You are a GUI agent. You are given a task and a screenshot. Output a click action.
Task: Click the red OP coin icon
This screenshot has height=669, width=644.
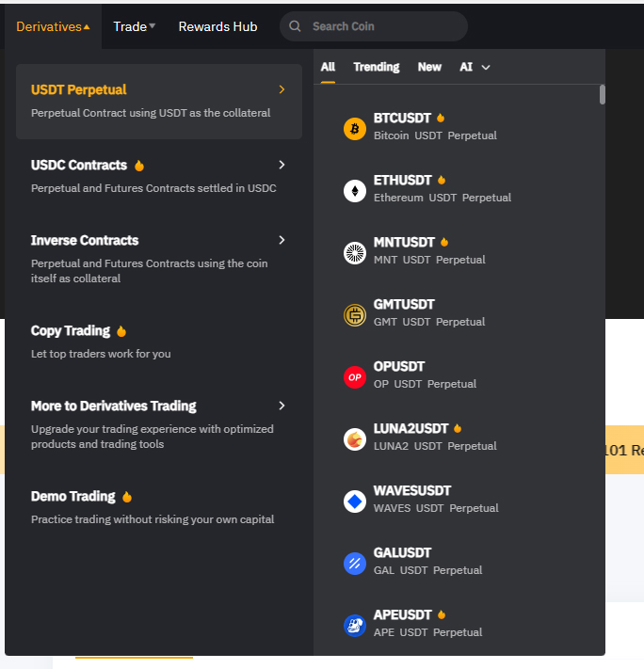point(355,377)
